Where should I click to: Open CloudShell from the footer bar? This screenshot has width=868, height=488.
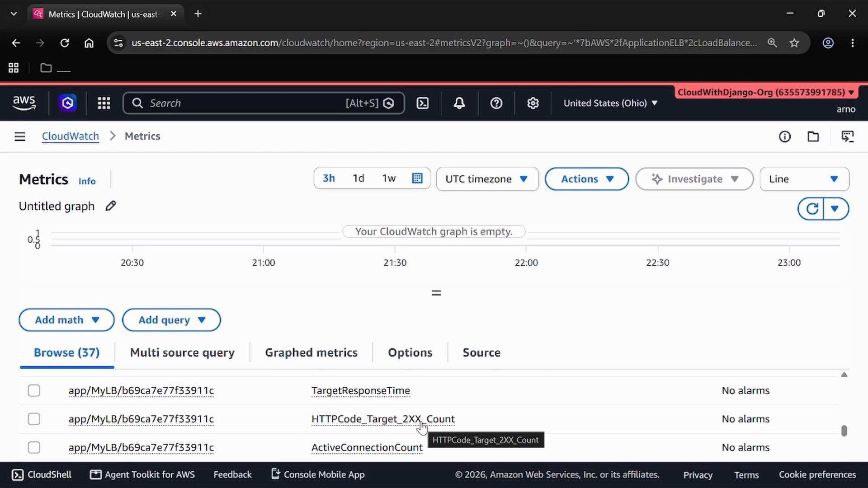pyautogui.click(x=42, y=474)
